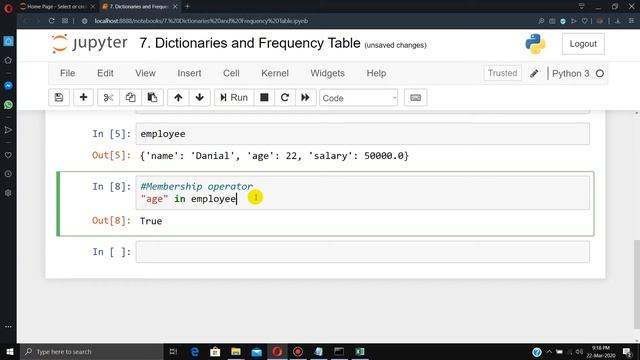
Task: Click the Windows taskbar search box
Action: click(92, 351)
